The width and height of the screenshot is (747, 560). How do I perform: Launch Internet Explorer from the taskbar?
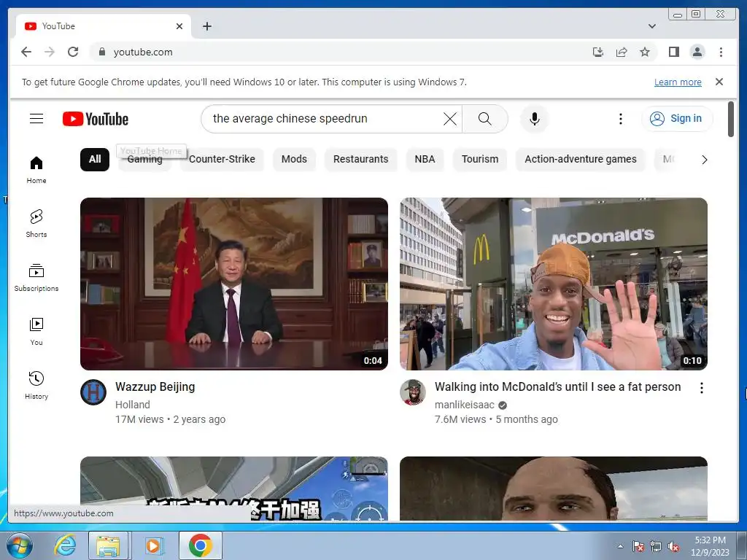tap(64, 545)
